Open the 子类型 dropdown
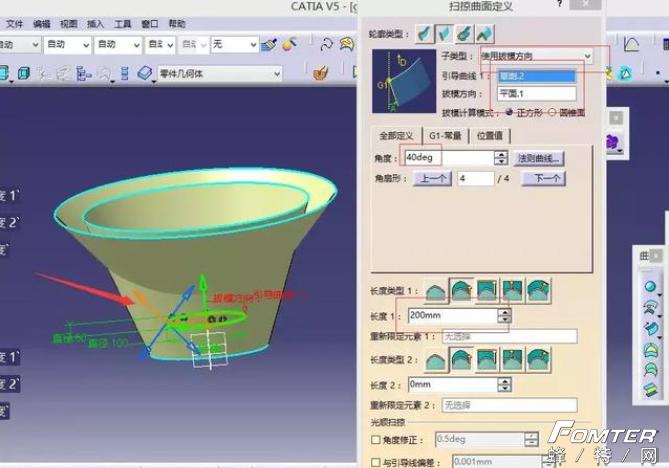Viewport: 669px width, 468px height. point(587,56)
